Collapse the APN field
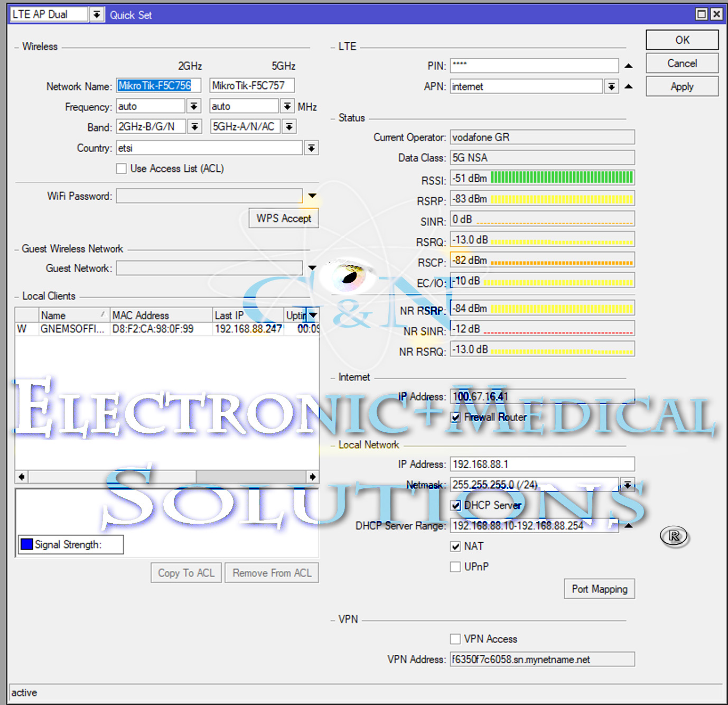 (628, 86)
